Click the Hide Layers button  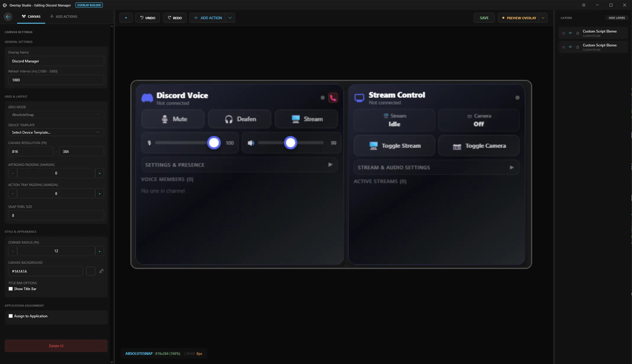[617, 18]
